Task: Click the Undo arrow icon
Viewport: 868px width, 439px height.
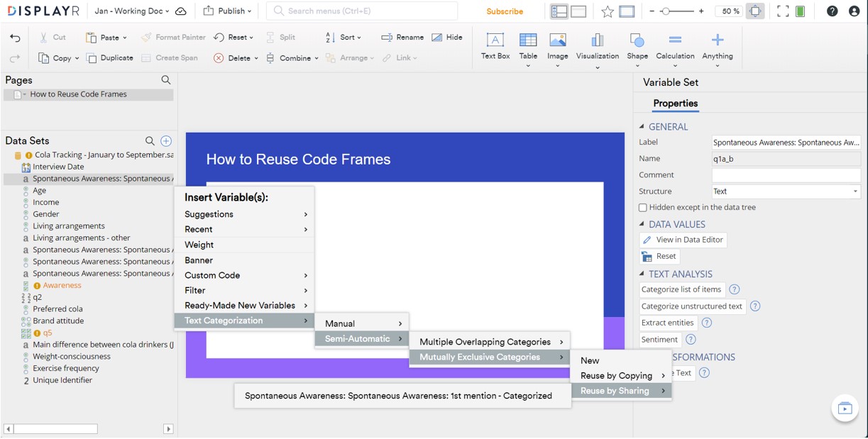Action: point(15,38)
